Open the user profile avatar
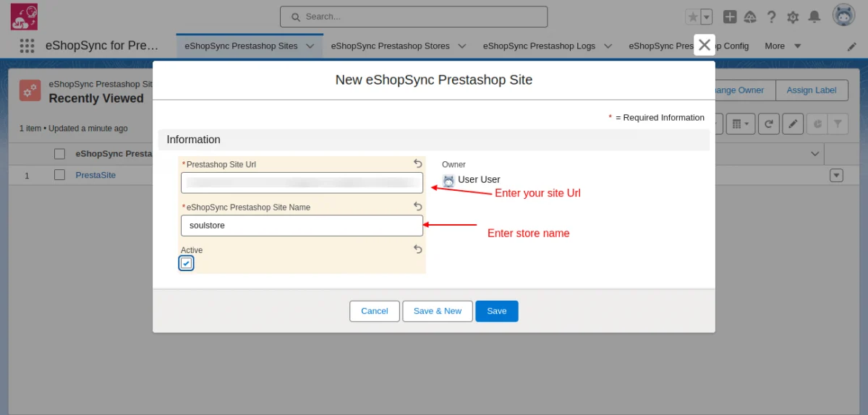The image size is (868, 415). click(844, 16)
